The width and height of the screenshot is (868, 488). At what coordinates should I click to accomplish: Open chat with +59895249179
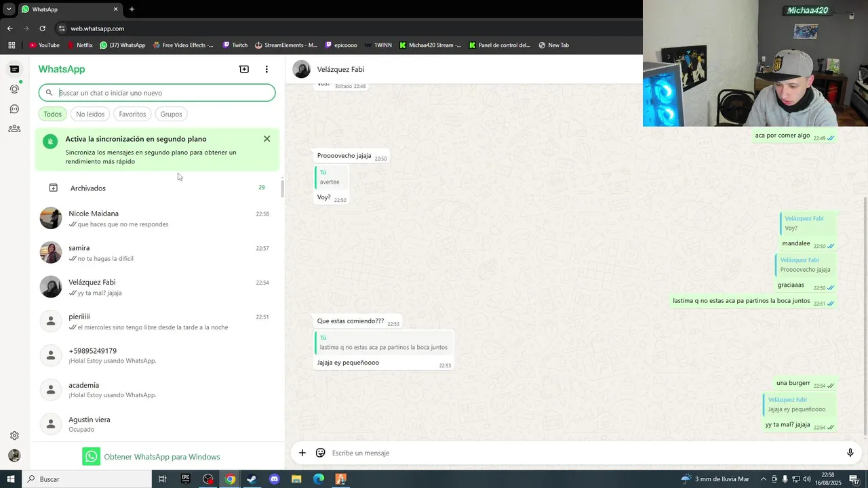tap(157, 356)
